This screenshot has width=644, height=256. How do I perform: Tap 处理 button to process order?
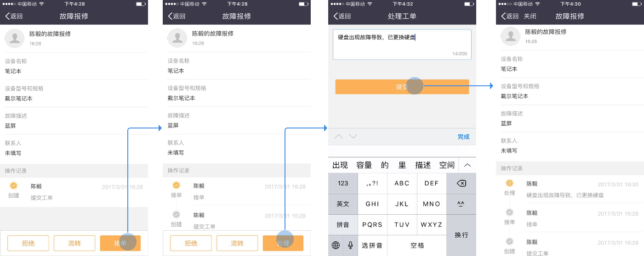(x=283, y=243)
